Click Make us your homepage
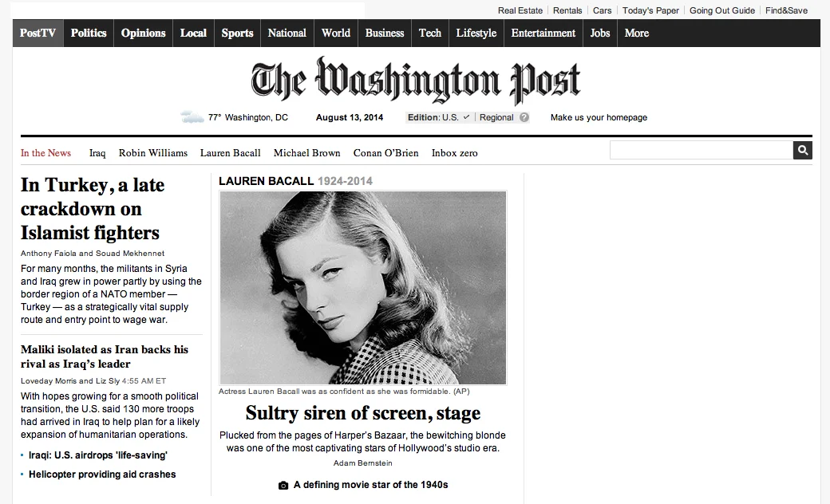 point(599,117)
